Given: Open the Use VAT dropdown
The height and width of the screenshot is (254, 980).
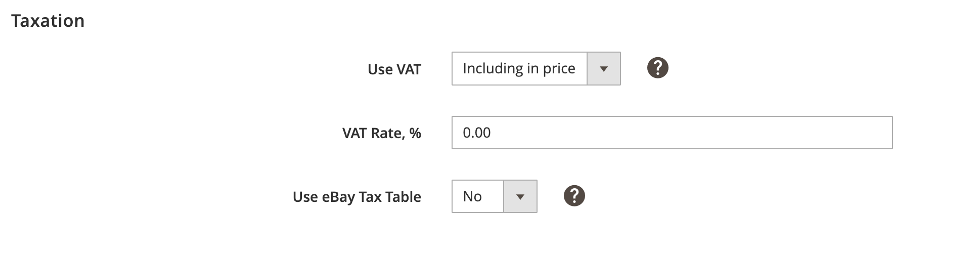Looking at the screenshot, I should [536, 68].
